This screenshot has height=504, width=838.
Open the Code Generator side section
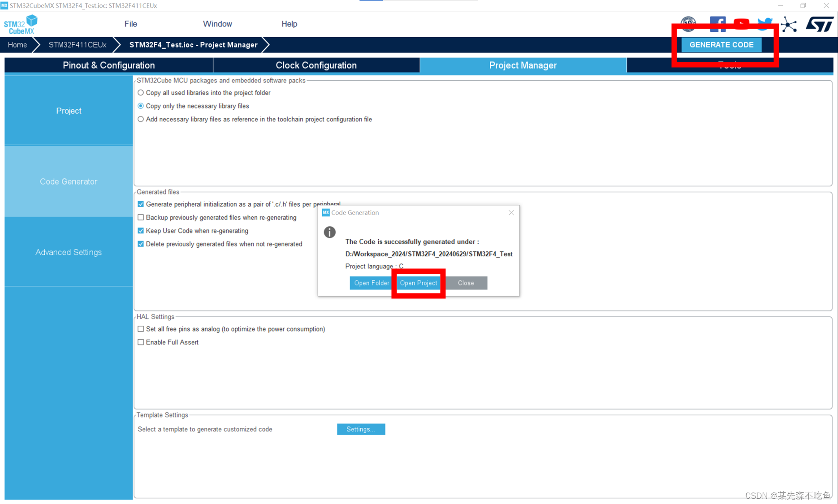point(69,181)
